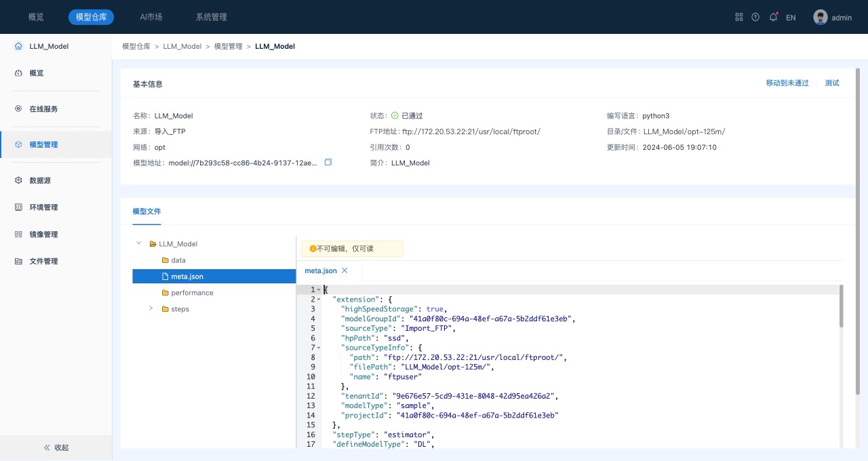The width and height of the screenshot is (868, 461).
Task: Open the notifications bell icon
Action: click(x=773, y=17)
